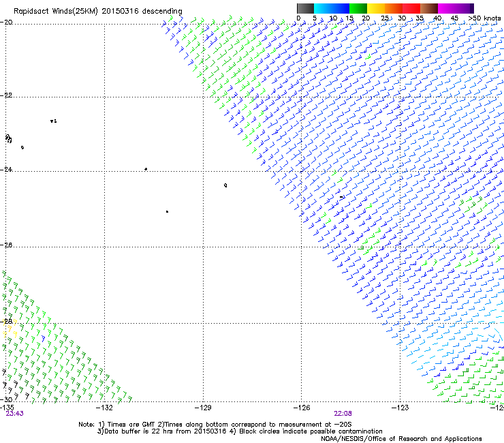Click the '20' legend scale label
The height and width of the screenshot is (443, 504).
click(366, 18)
